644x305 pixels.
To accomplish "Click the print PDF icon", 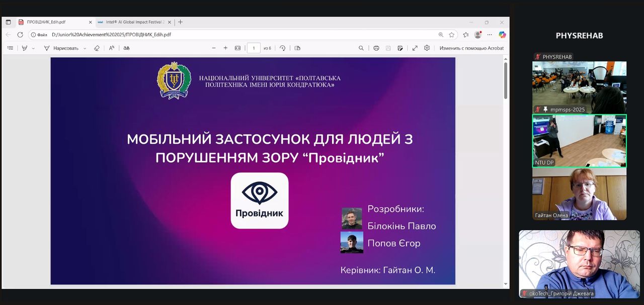I will pyautogui.click(x=376, y=48).
